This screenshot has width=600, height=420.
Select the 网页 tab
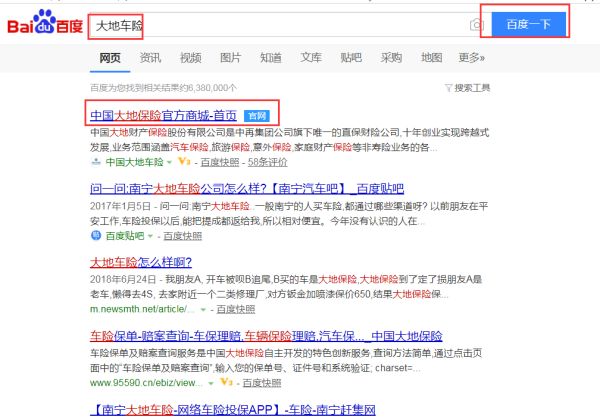(x=110, y=58)
